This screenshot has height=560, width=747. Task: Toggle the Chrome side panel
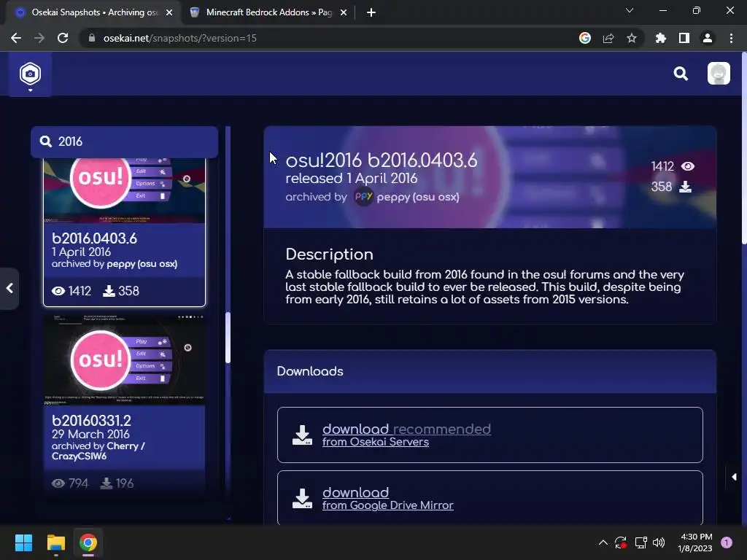684,38
